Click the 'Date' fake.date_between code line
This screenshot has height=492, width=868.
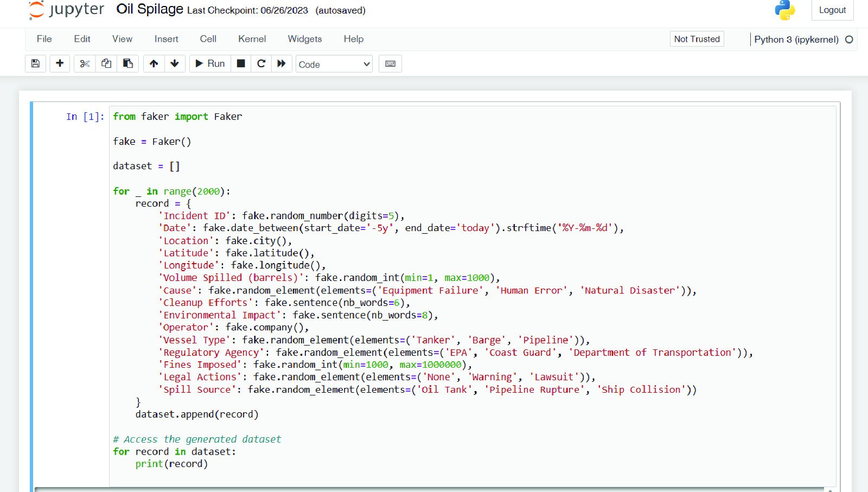pyautogui.click(x=391, y=228)
